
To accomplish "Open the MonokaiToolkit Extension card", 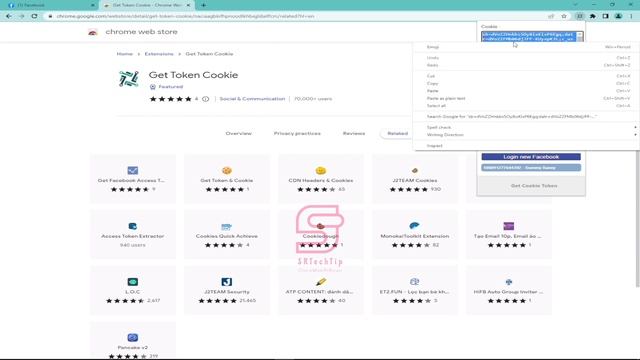I will coord(415,234).
